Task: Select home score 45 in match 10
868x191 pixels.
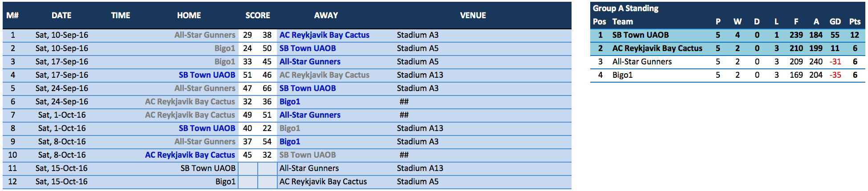Action: 247,155
